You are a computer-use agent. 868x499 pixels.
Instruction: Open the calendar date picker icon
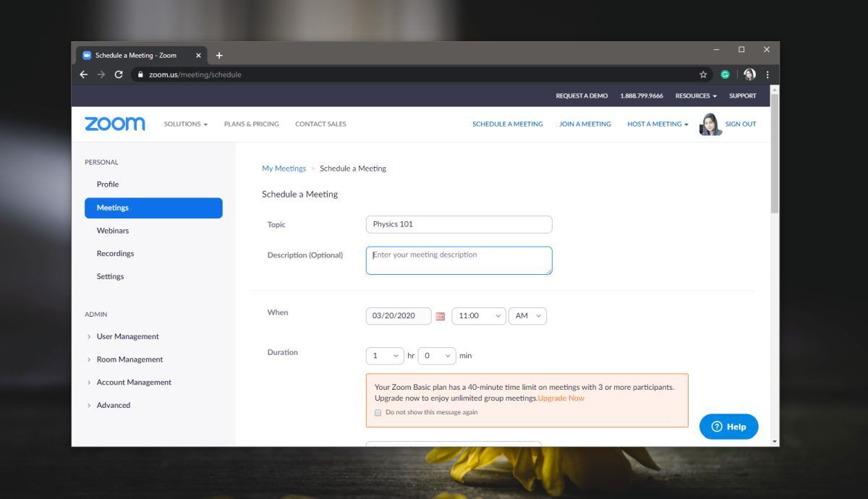click(441, 315)
